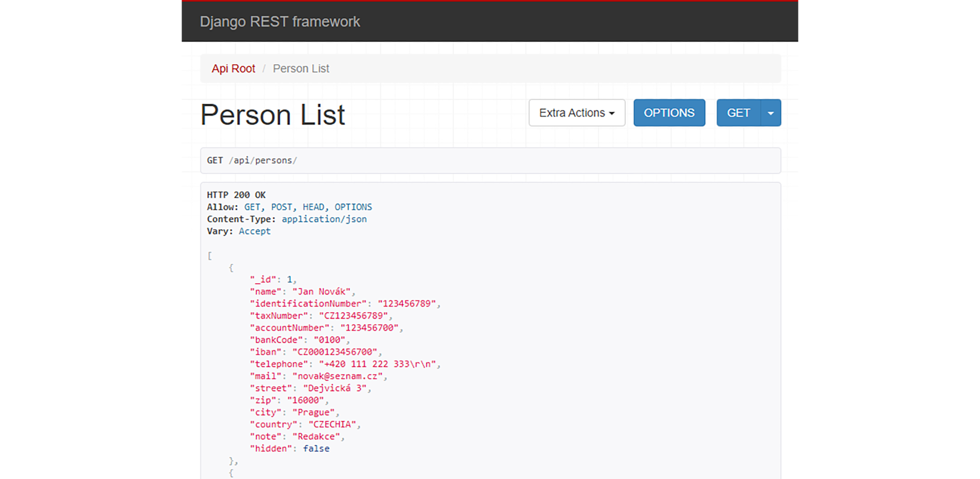Click the taxNumber value "CZ123456789"
The width and height of the screenshot is (980, 479).
[x=353, y=316]
